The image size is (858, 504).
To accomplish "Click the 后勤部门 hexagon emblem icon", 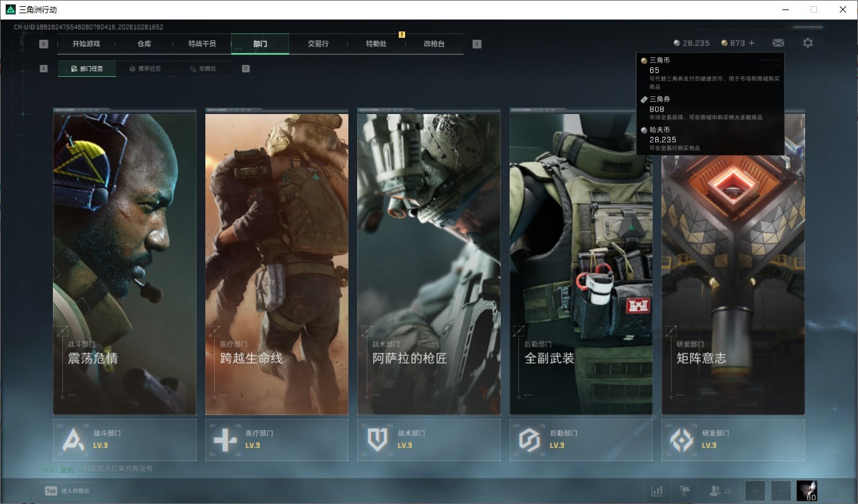I will tap(530, 440).
